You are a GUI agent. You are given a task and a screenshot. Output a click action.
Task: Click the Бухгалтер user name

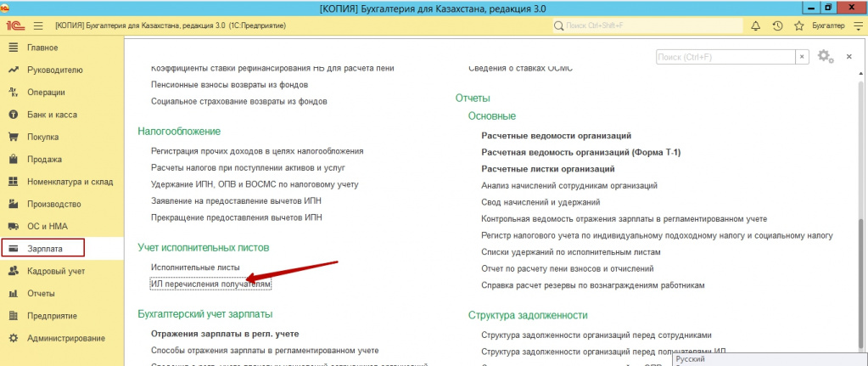tap(828, 25)
